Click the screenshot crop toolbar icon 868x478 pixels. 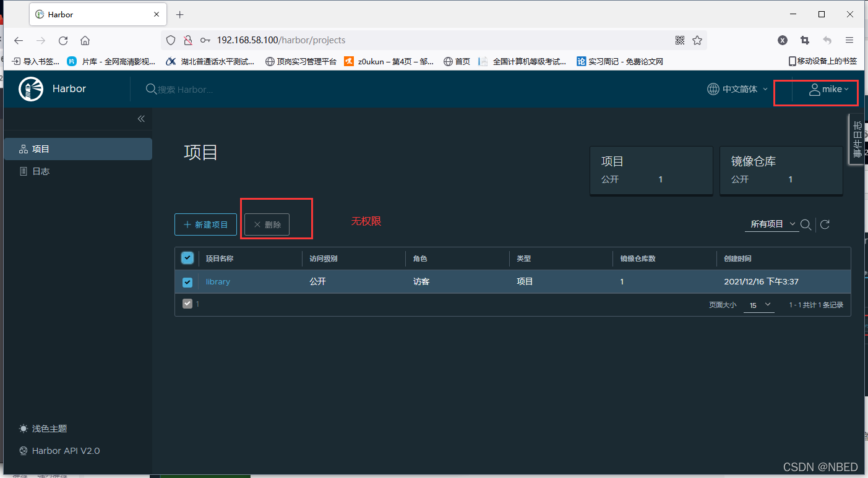(805, 40)
